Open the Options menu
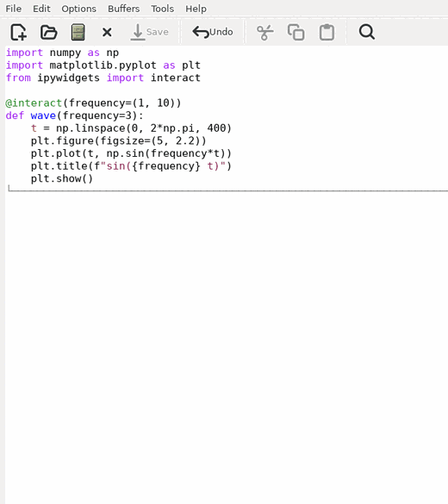This screenshot has width=448, height=504. coord(78,9)
